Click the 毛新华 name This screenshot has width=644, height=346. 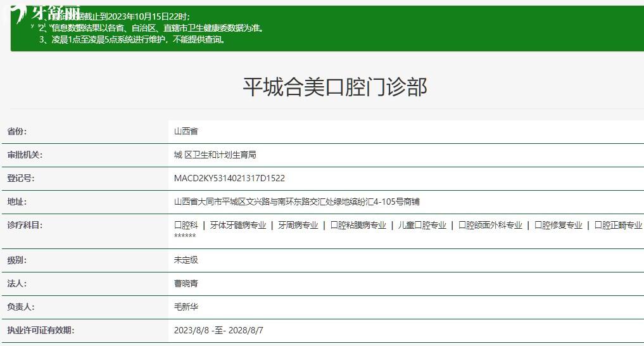tap(186, 307)
